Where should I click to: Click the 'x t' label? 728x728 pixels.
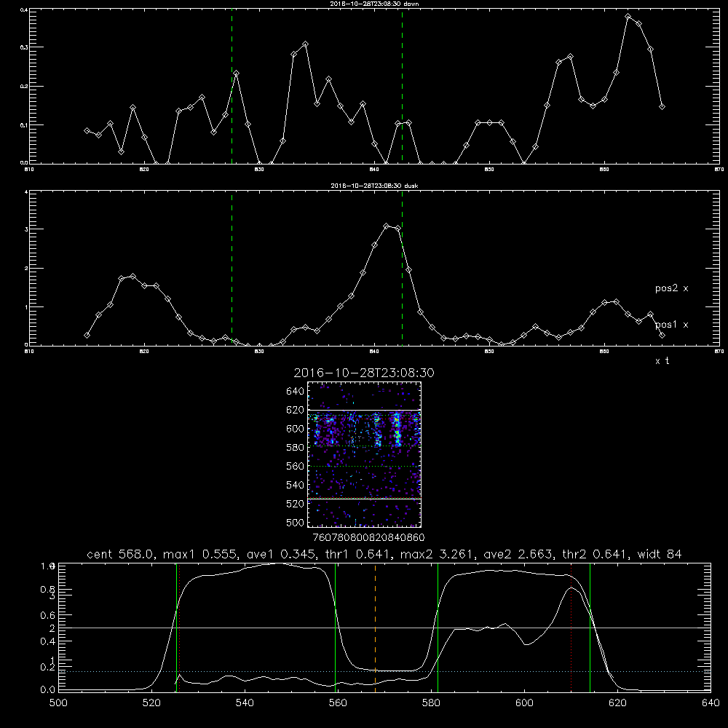pos(662,361)
